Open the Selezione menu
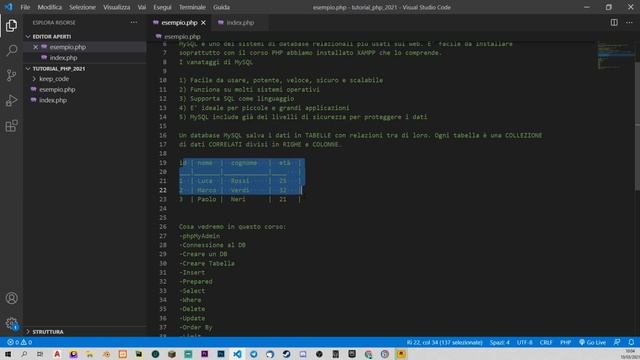 (82, 7)
